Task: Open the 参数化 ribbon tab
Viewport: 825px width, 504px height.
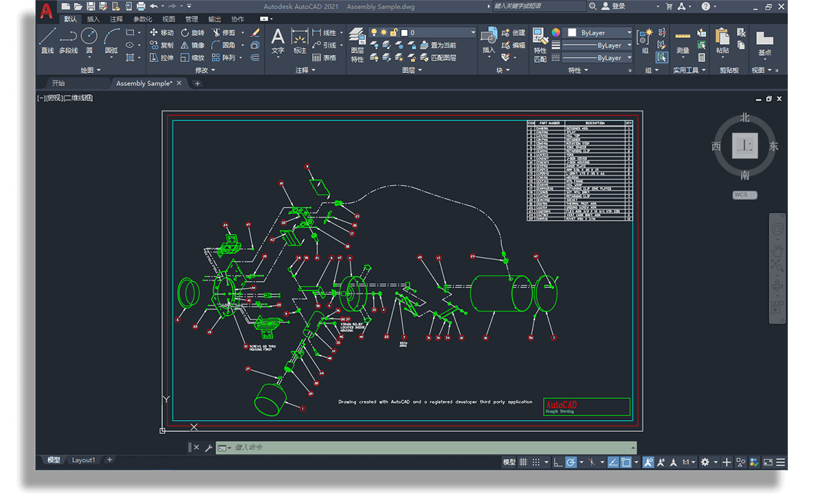Action: [143, 19]
